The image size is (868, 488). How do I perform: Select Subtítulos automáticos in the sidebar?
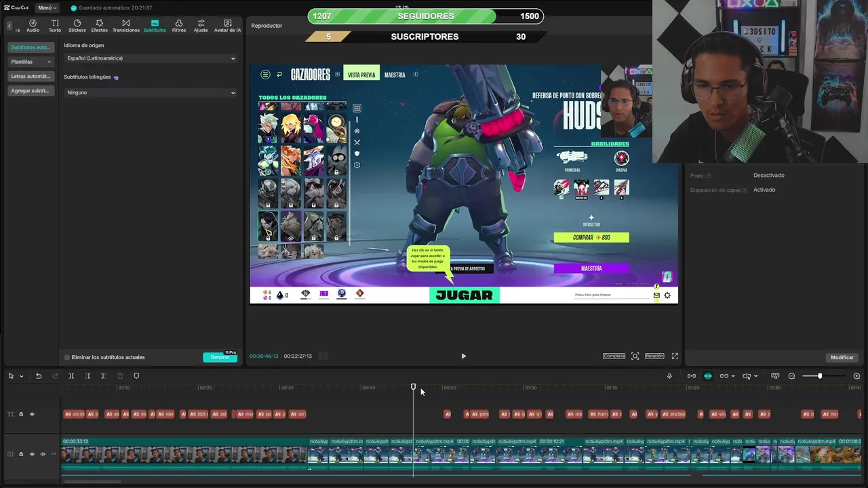[x=31, y=47]
